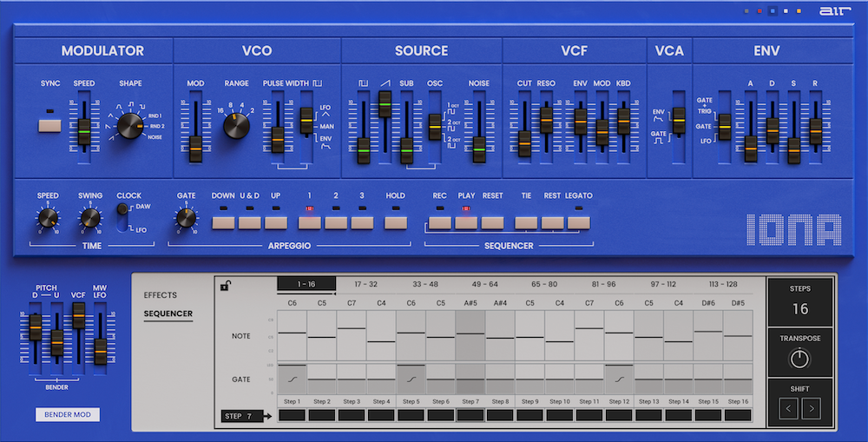Toggle the Clock DAW/LFO switch
This screenshot has height=442, width=868.
tap(122, 217)
